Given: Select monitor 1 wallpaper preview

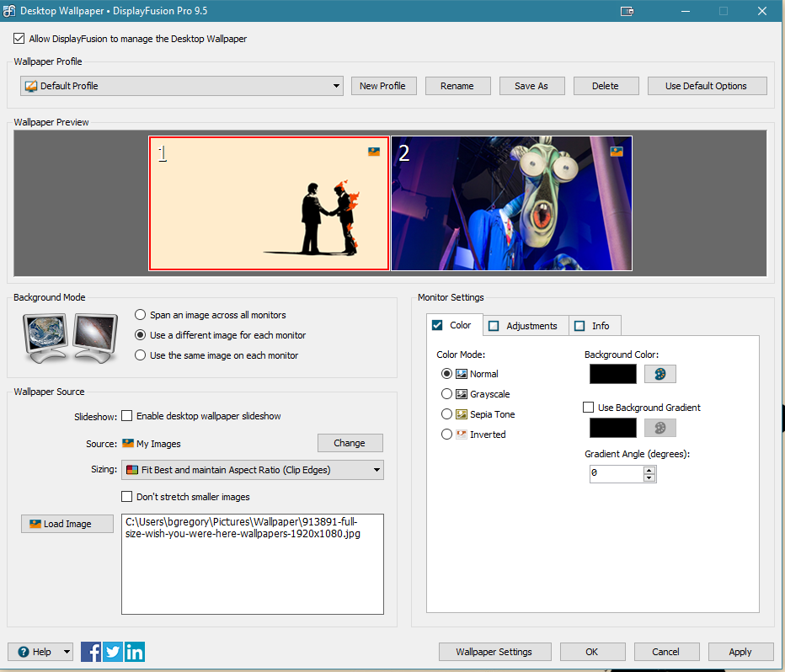Looking at the screenshot, I should (269, 203).
